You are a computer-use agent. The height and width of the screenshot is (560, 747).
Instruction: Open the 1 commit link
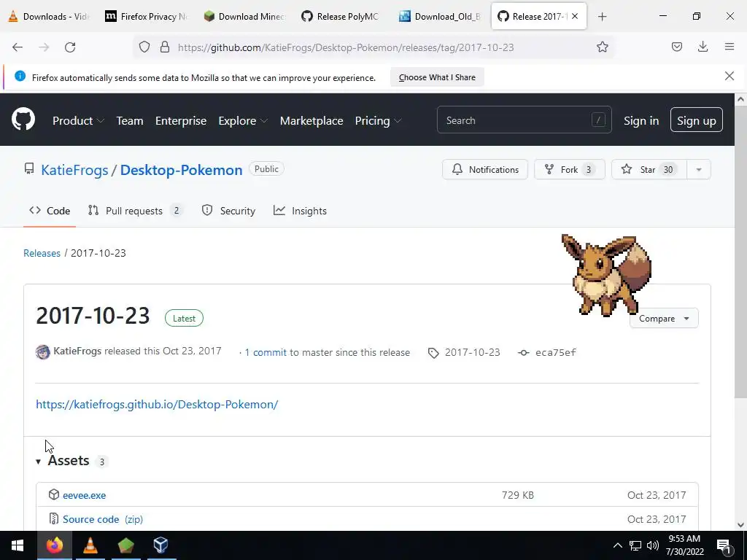click(x=266, y=352)
